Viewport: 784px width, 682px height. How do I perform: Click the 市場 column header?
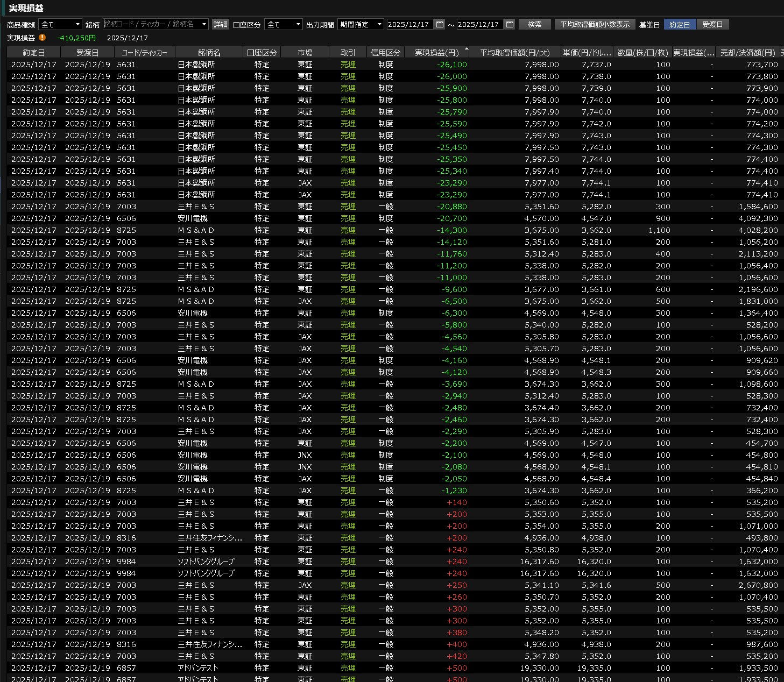click(305, 53)
